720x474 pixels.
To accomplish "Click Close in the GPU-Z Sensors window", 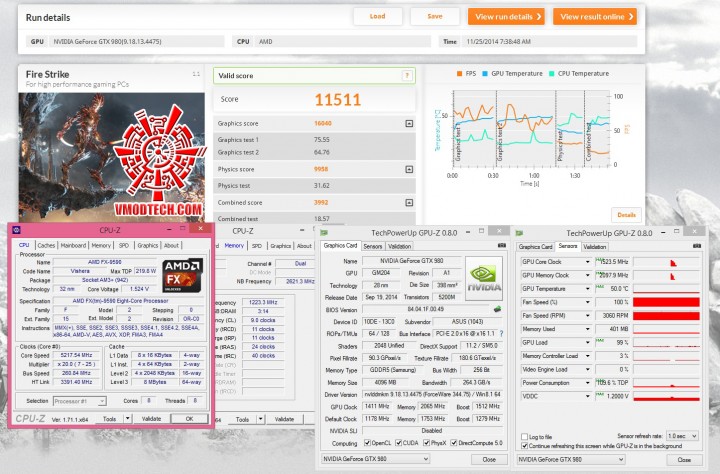I will (x=684, y=459).
